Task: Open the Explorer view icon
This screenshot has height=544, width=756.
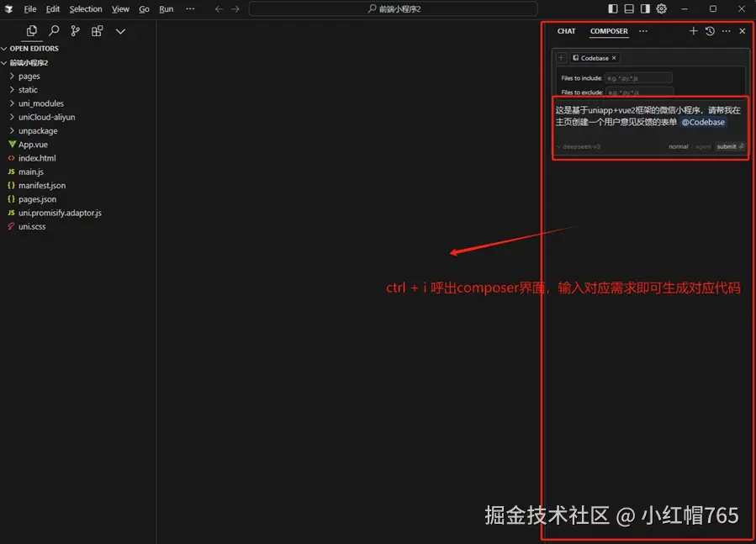Action: [31, 31]
